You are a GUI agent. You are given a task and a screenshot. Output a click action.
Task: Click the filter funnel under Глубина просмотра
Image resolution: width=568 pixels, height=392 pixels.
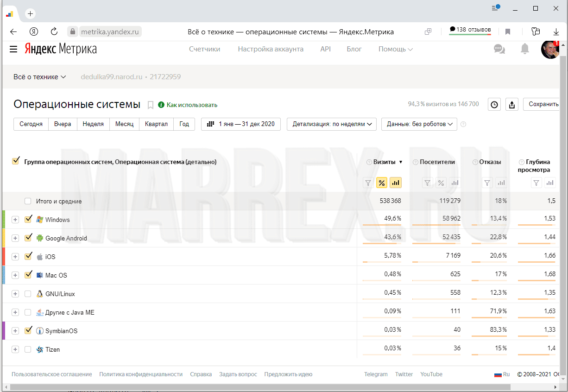click(x=536, y=183)
